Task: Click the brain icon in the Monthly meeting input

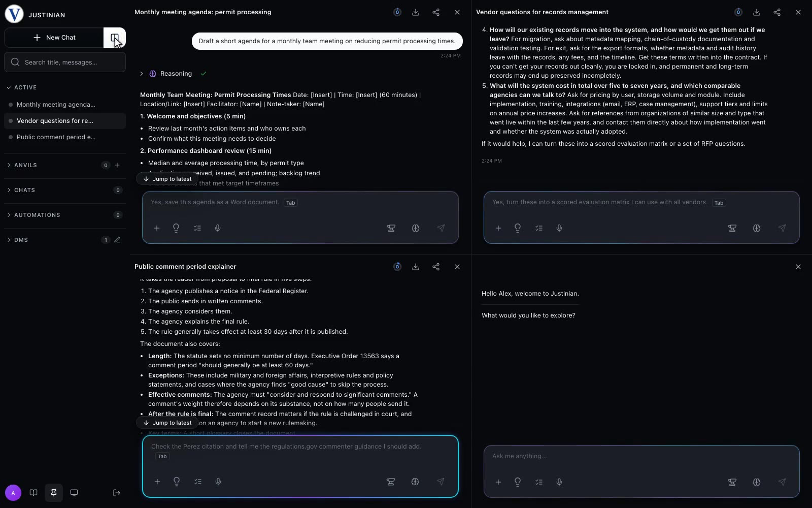Action: click(x=416, y=228)
